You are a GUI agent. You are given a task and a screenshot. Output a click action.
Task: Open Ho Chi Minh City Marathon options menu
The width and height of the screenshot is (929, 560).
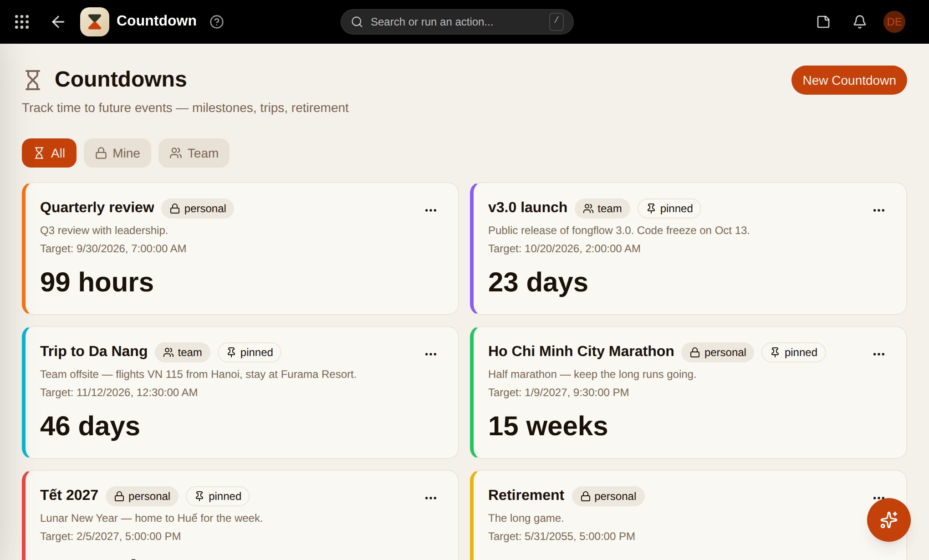tap(879, 354)
